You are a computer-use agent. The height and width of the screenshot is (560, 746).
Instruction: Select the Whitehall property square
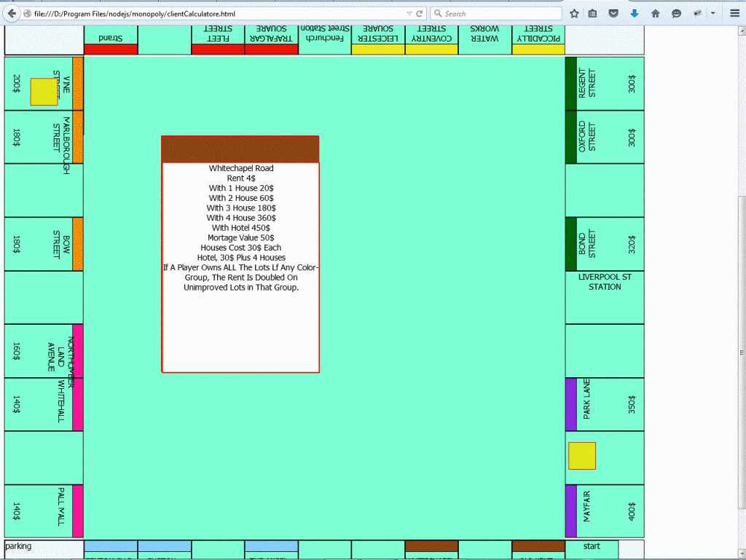tap(44, 405)
